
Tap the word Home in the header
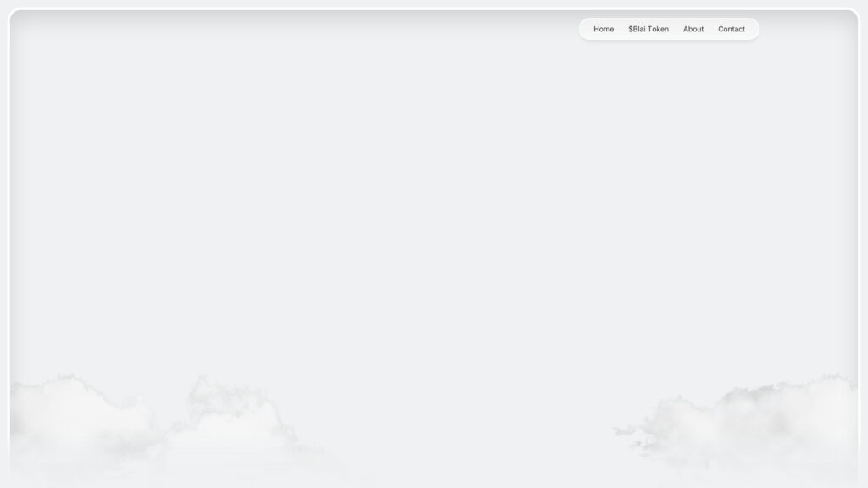[x=604, y=29]
